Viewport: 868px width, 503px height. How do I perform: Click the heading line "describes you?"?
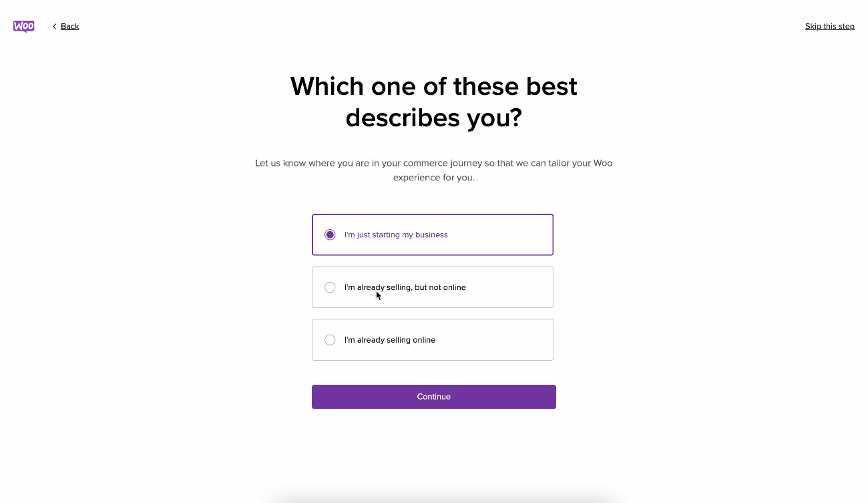coord(434,118)
